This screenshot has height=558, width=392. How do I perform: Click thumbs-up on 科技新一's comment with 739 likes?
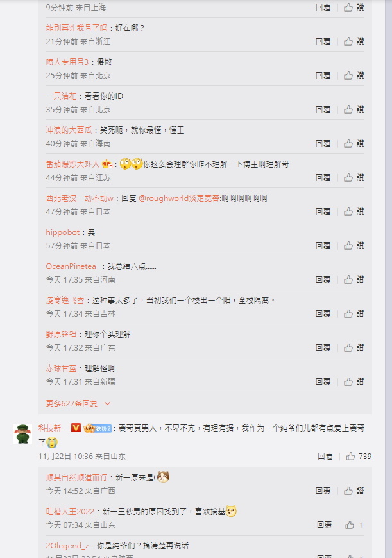[x=359, y=456]
